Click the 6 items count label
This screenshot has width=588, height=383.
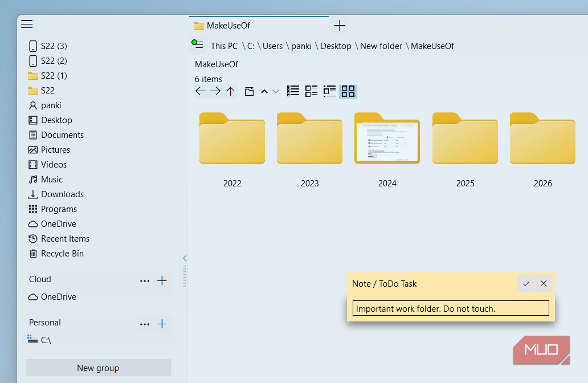(x=209, y=79)
